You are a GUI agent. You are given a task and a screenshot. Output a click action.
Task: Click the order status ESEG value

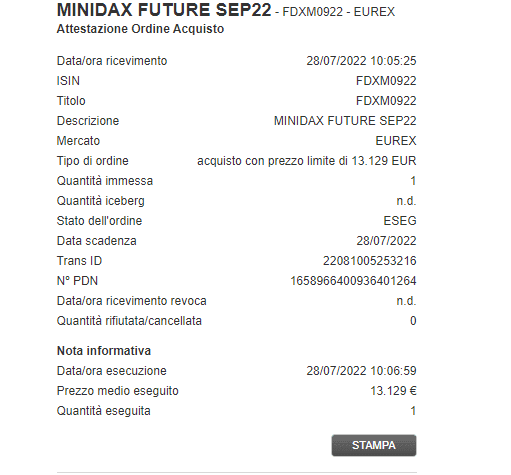(x=400, y=221)
